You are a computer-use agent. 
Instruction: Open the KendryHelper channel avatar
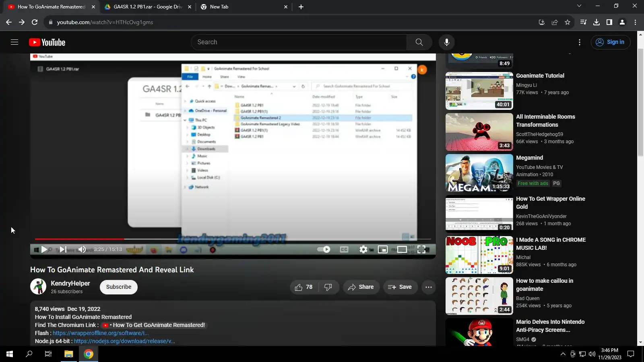[x=38, y=287]
